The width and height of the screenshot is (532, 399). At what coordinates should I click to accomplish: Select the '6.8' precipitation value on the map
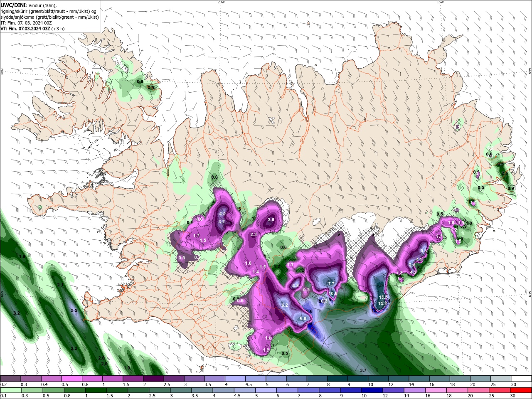303,319
